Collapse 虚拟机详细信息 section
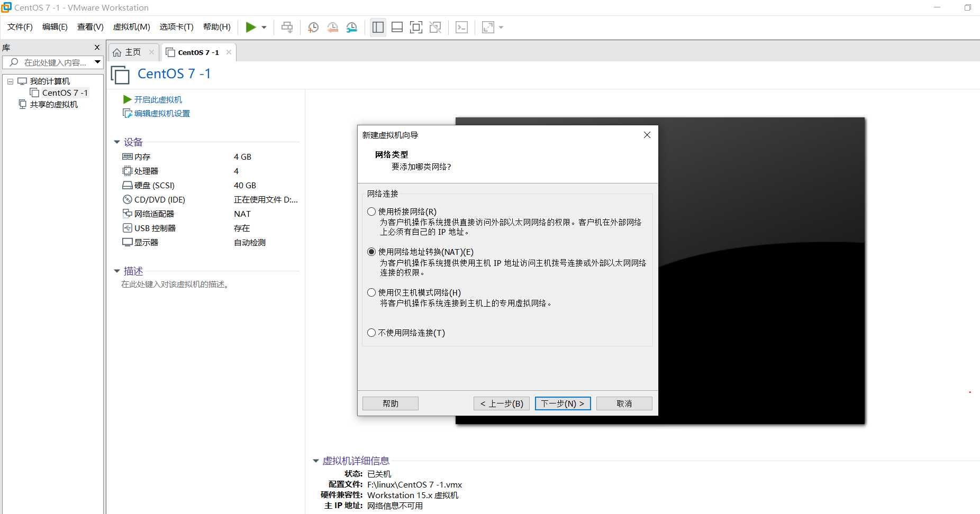The image size is (980, 514). 316,461
